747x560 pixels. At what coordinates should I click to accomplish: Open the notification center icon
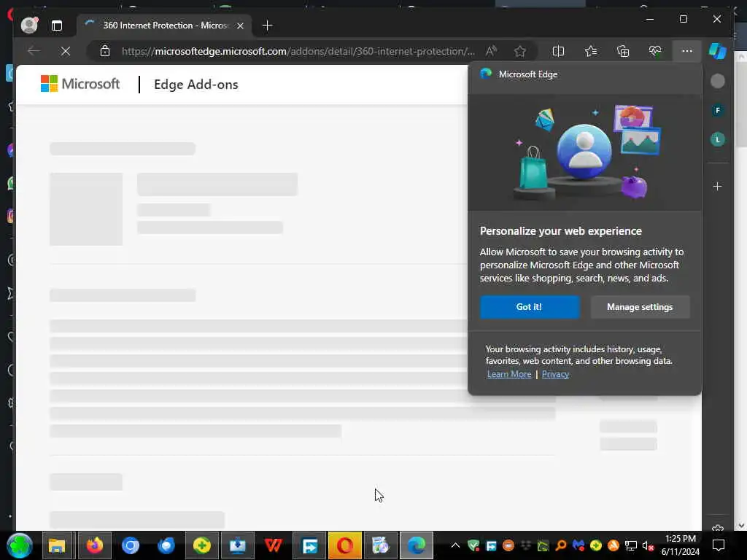[719, 545]
